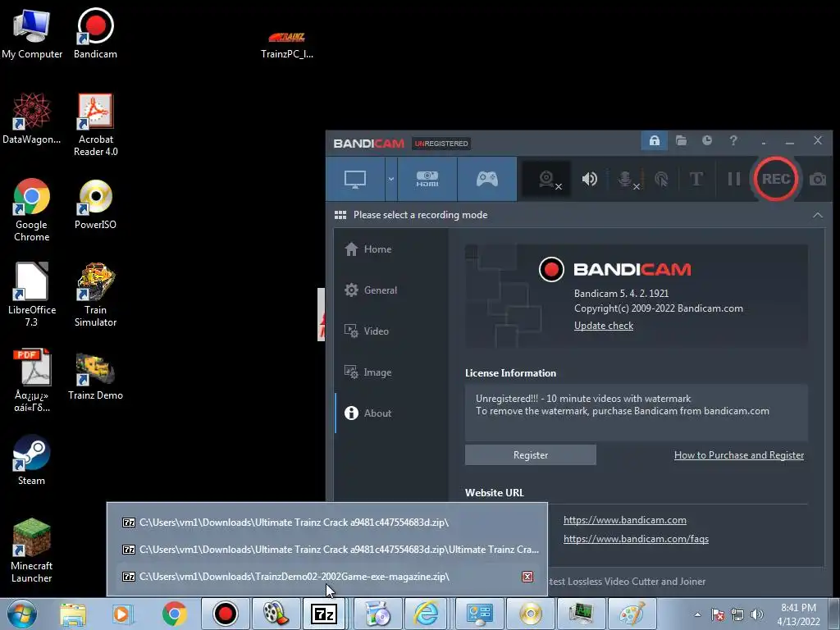840x630 pixels.
Task: Click the 7-Zip taskbar button
Action: tap(326, 614)
